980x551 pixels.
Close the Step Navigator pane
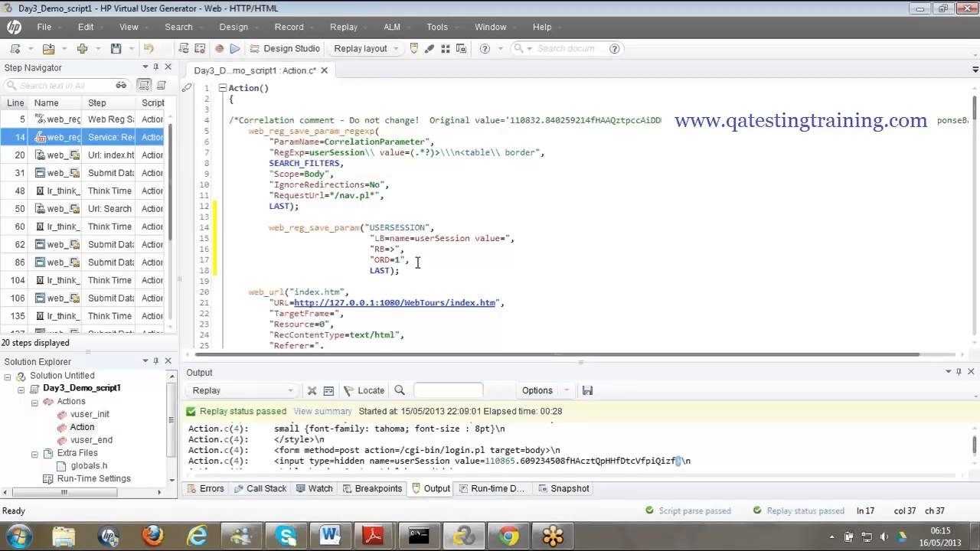(x=168, y=67)
